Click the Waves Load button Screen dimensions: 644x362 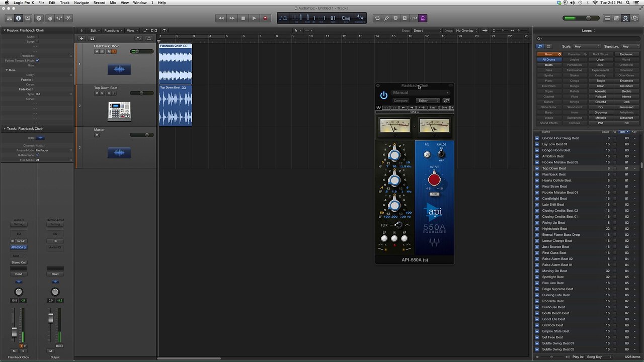tap(433, 108)
